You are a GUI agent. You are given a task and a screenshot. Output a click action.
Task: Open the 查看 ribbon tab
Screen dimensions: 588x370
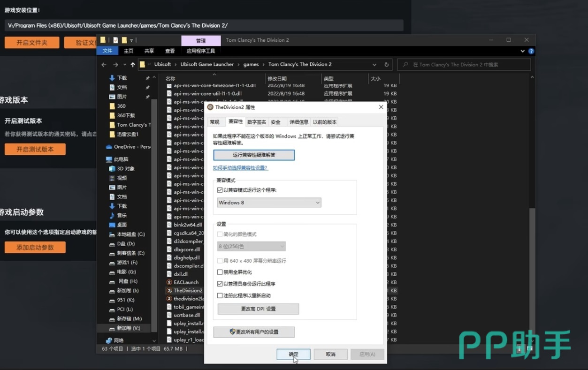coord(170,51)
